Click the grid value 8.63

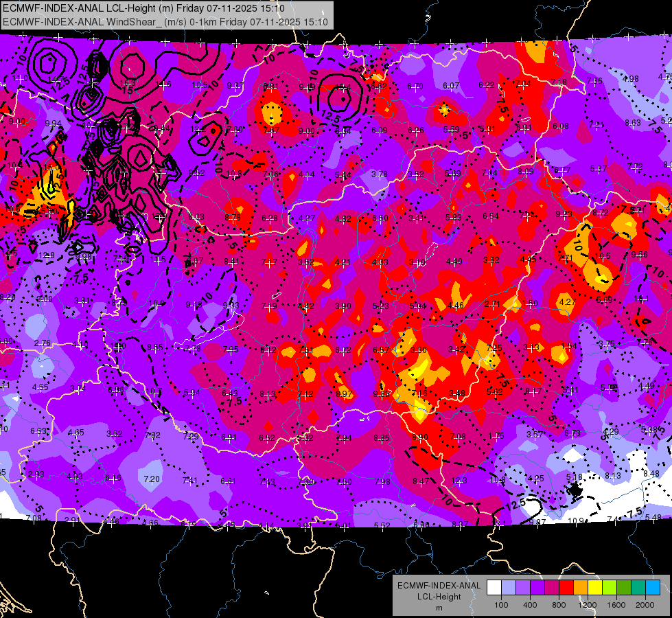click(633, 123)
